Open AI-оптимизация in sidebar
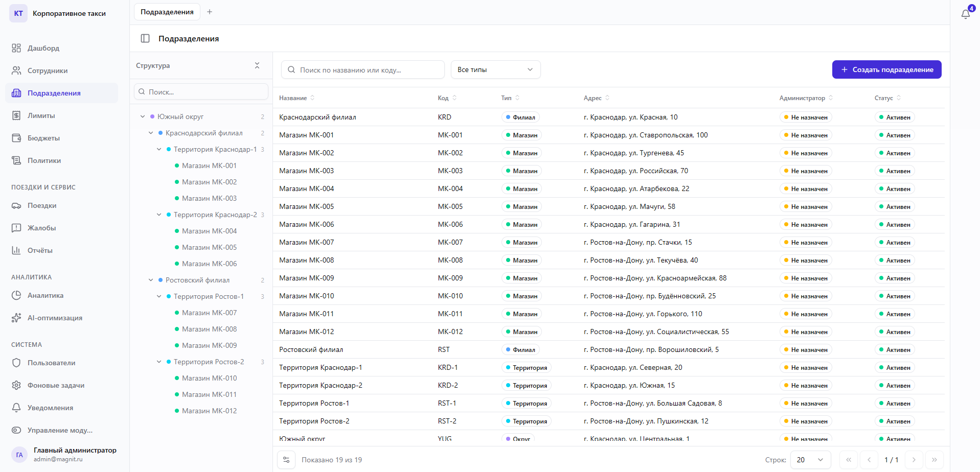The image size is (980, 472). (54, 318)
